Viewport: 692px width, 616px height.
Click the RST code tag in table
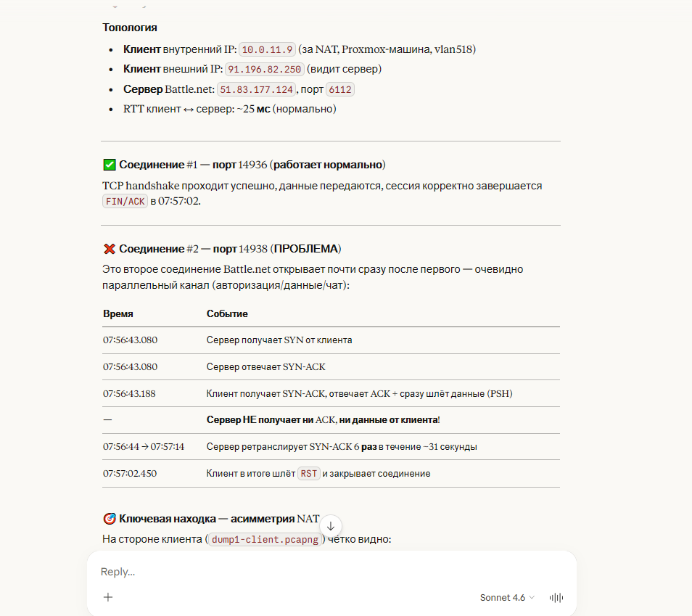(309, 474)
